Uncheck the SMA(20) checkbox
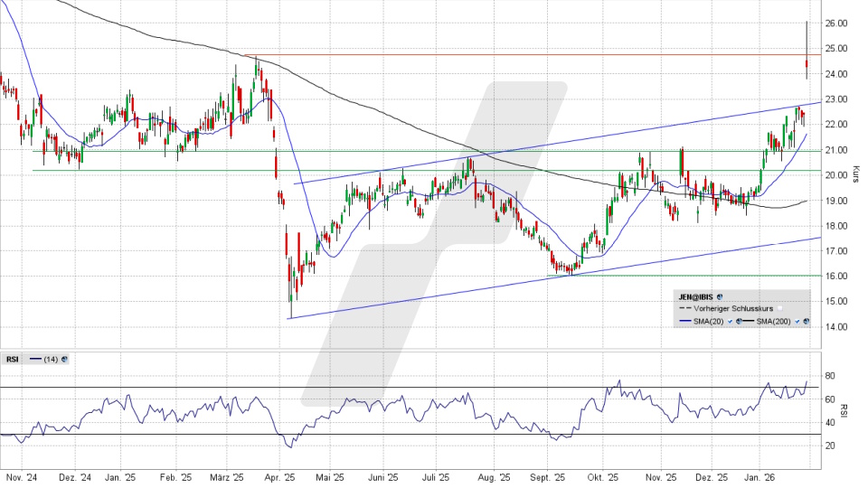 click(729, 322)
